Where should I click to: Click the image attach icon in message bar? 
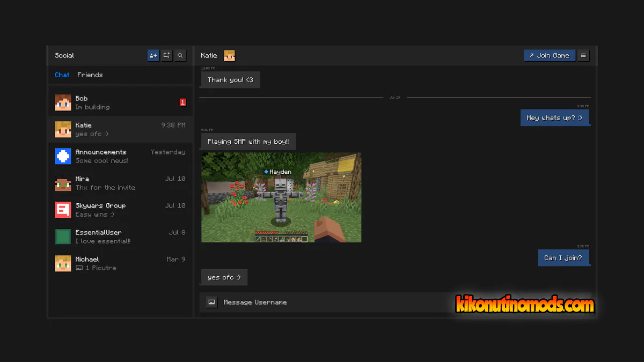(x=212, y=302)
